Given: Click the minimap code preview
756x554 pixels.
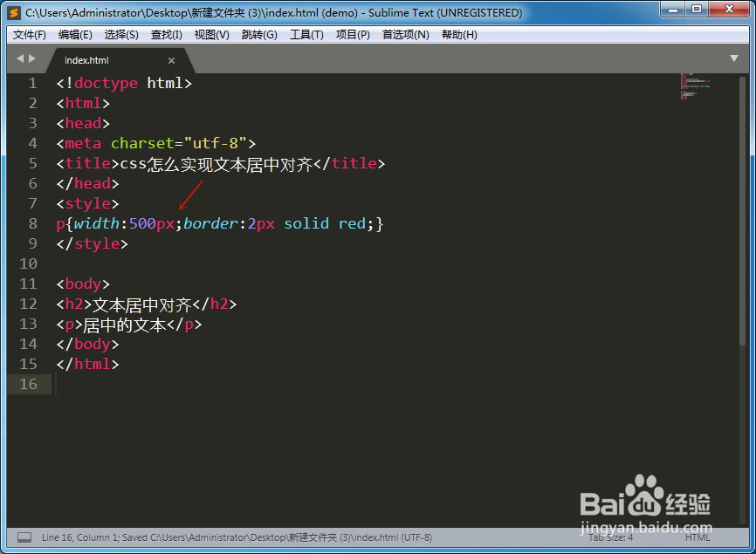Looking at the screenshot, I should click(695, 86).
